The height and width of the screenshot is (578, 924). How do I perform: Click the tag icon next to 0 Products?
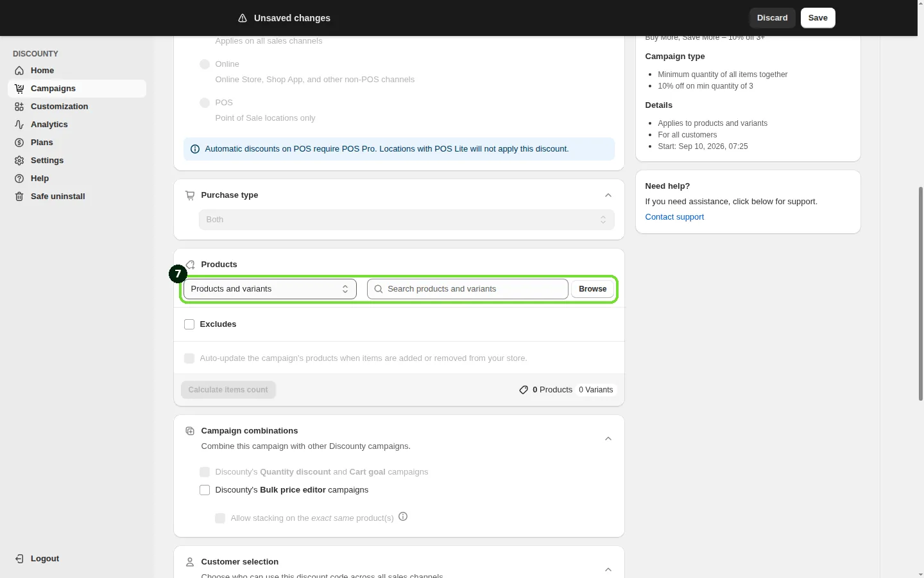tap(524, 390)
